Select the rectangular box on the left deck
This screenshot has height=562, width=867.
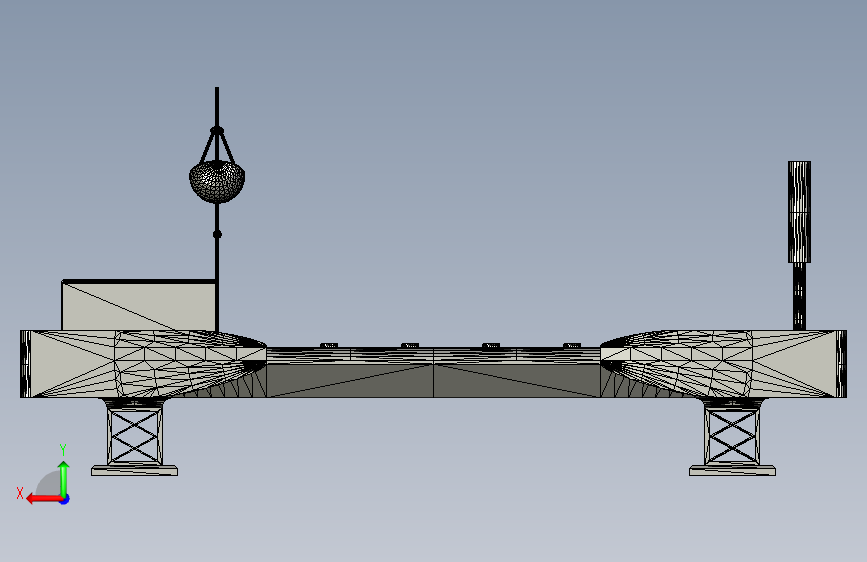click(139, 306)
